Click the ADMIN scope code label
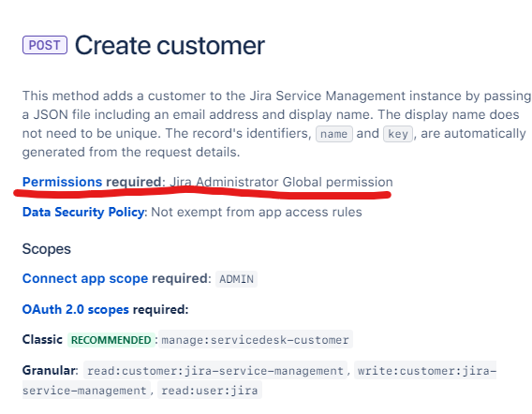Viewport: 532px width, 414px height. 236,279
